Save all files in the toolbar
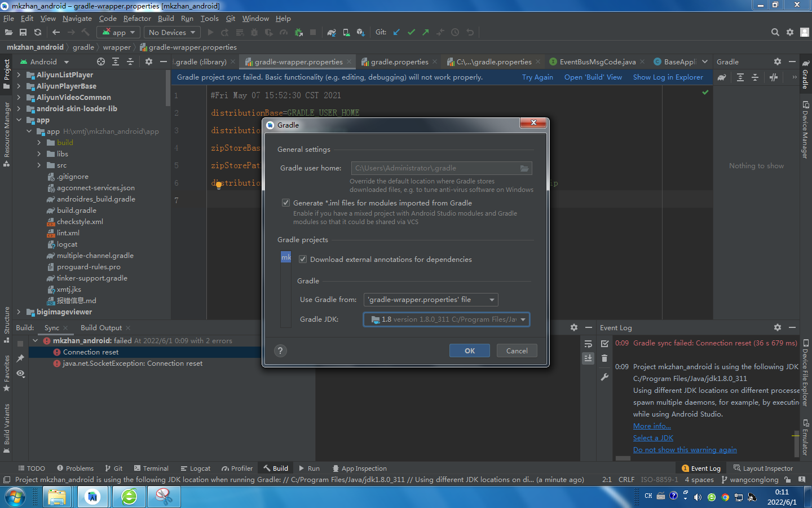This screenshot has height=508, width=812. click(23, 32)
